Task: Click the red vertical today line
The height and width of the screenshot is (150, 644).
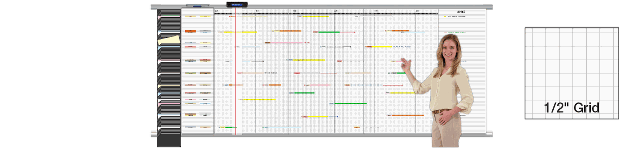Action: click(235, 75)
